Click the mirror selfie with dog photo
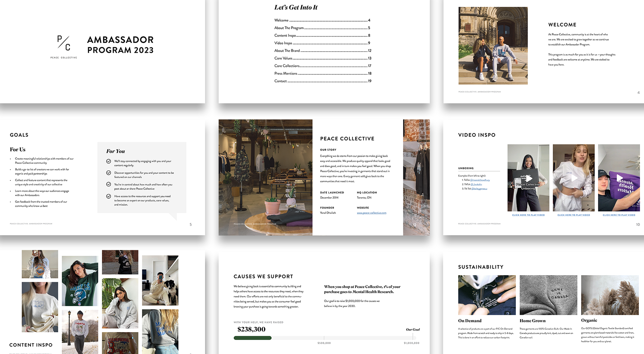The width and height of the screenshot is (644, 354). pos(160,281)
